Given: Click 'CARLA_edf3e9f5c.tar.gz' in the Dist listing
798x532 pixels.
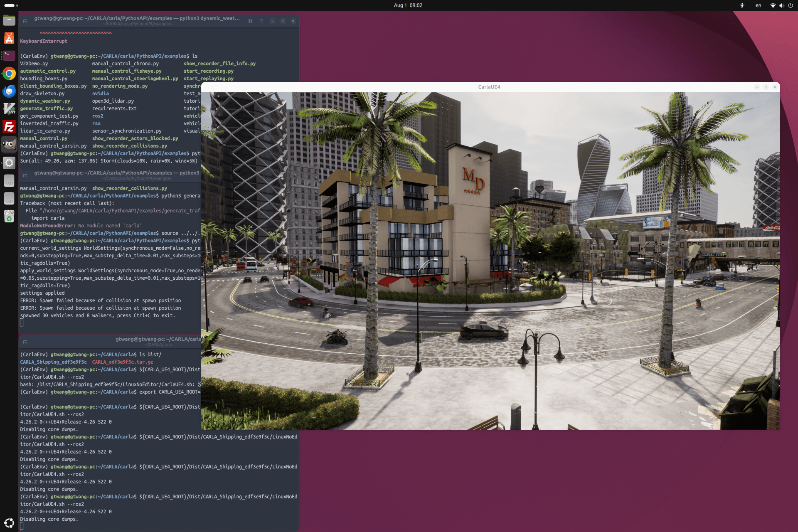Looking at the screenshot, I should 123,362.
